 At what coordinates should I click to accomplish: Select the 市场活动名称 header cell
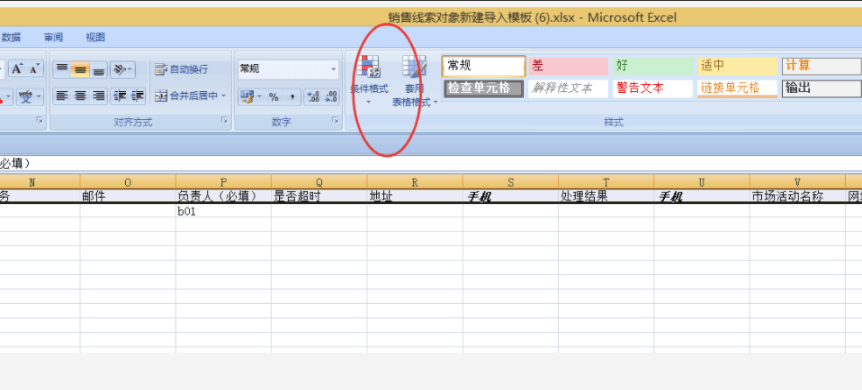coord(797,196)
